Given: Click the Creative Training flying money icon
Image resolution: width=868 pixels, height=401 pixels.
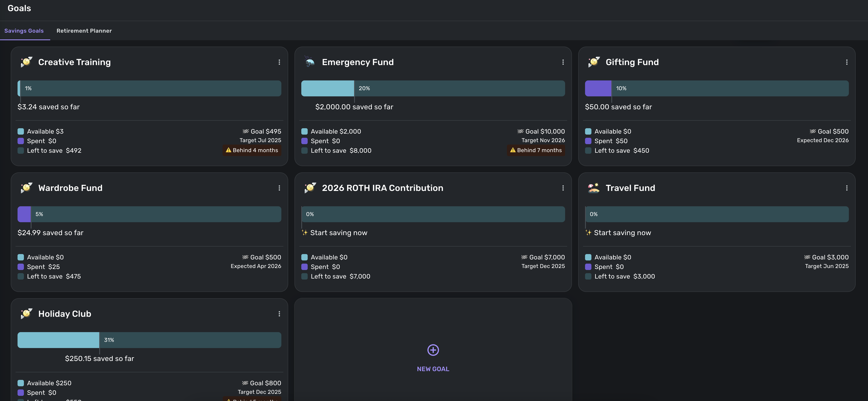Looking at the screenshot, I should [x=26, y=62].
